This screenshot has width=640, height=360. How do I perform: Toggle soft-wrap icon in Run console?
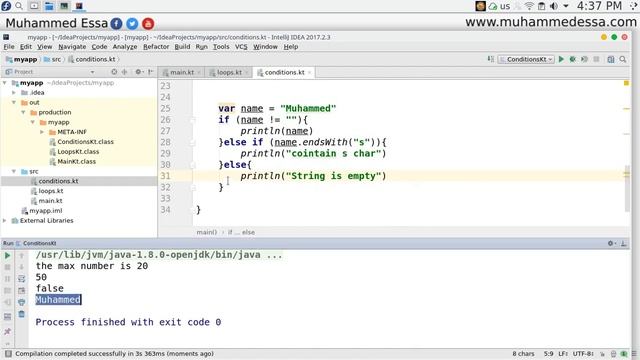pos(22,279)
